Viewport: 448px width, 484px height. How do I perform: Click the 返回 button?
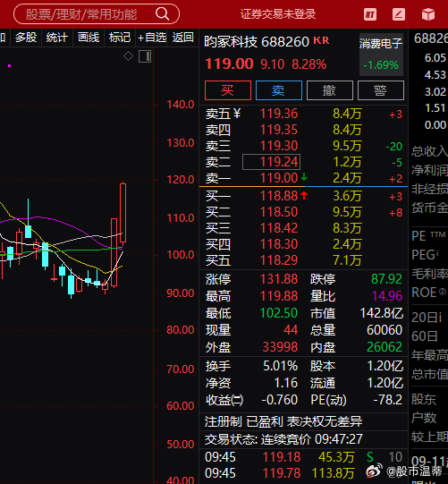183,38
